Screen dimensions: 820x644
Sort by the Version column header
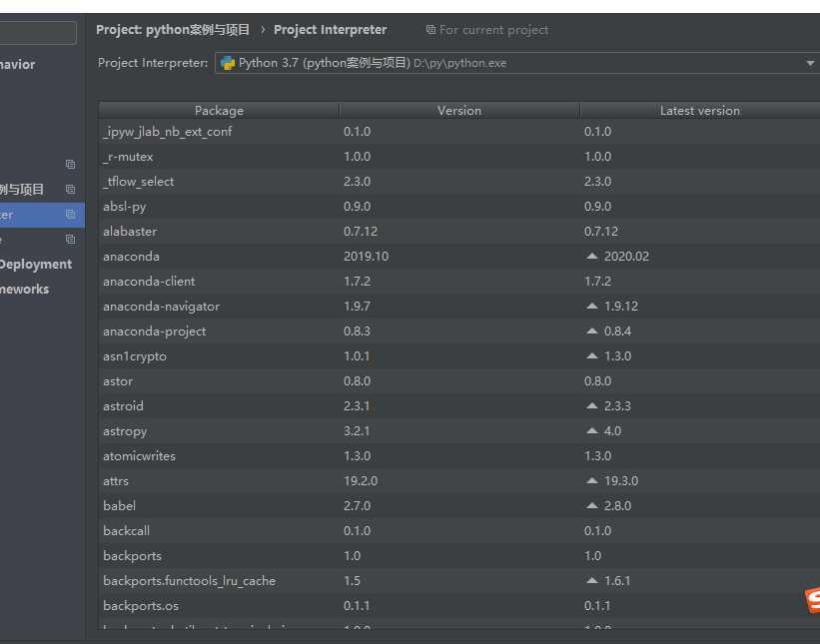tap(459, 111)
